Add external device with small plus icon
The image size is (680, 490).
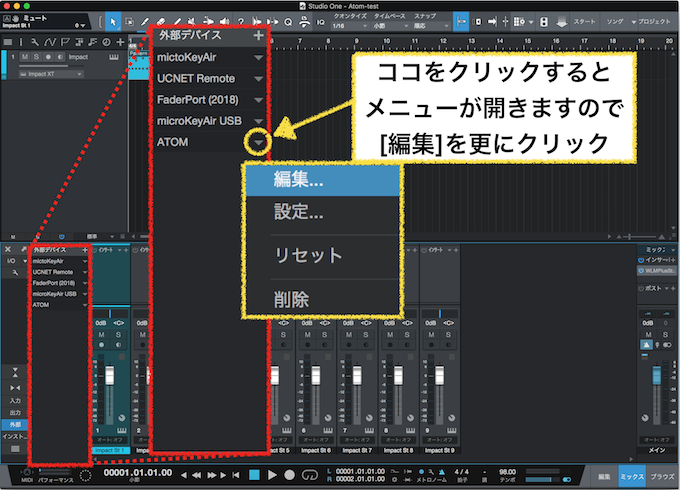(85, 250)
